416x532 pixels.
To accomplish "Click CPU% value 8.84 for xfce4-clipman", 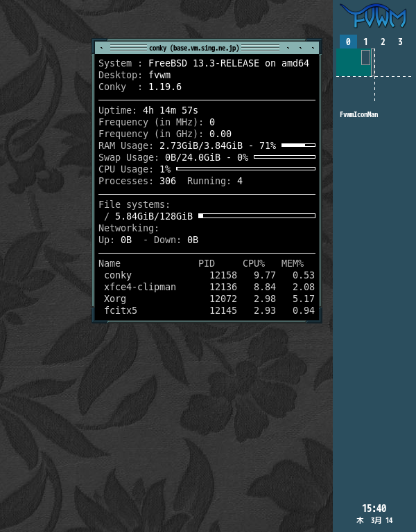I will [265, 287].
